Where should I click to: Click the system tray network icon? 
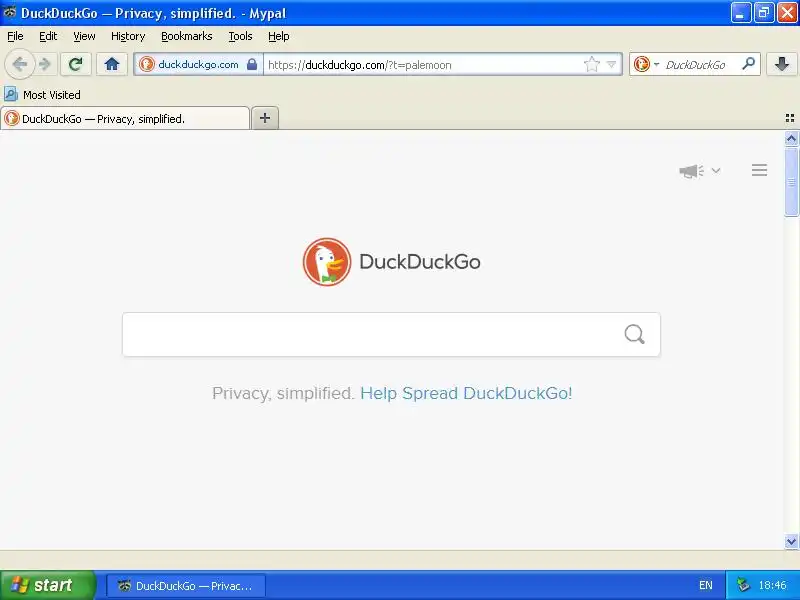(743, 585)
